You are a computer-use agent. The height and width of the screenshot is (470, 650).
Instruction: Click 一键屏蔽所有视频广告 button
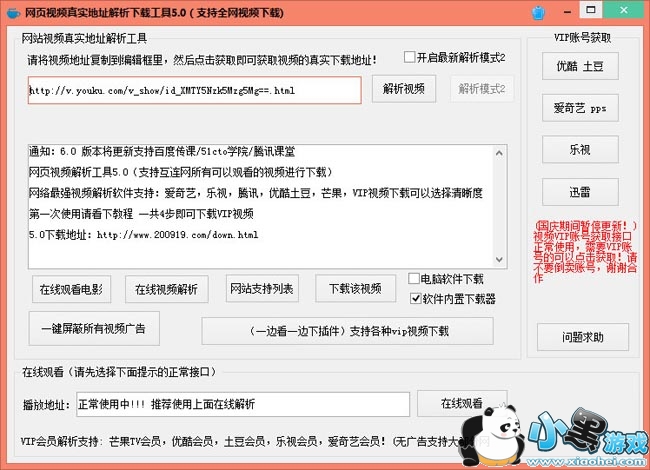coord(94,329)
